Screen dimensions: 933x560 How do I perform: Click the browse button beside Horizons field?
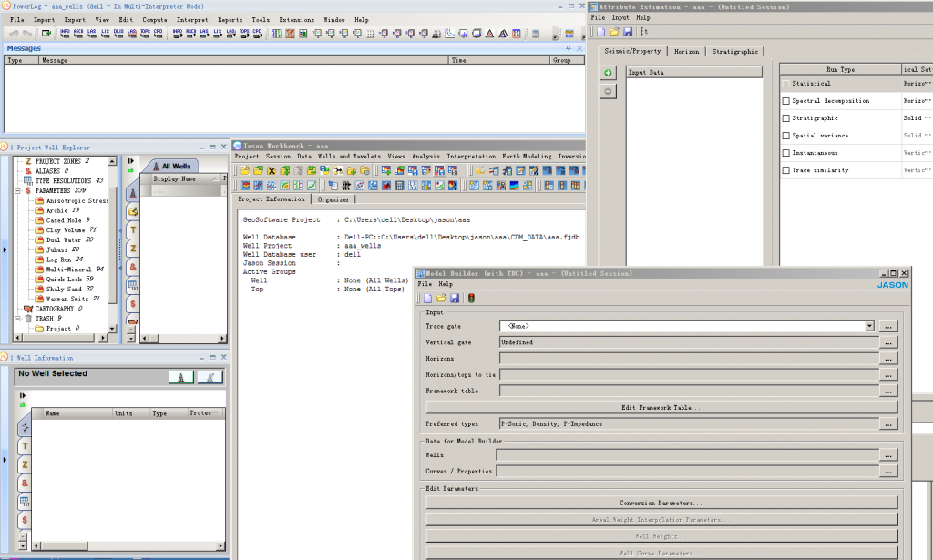[x=888, y=359]
